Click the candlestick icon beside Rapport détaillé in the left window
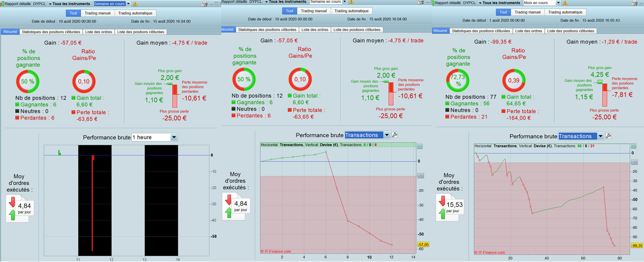 tap(2, 4)
